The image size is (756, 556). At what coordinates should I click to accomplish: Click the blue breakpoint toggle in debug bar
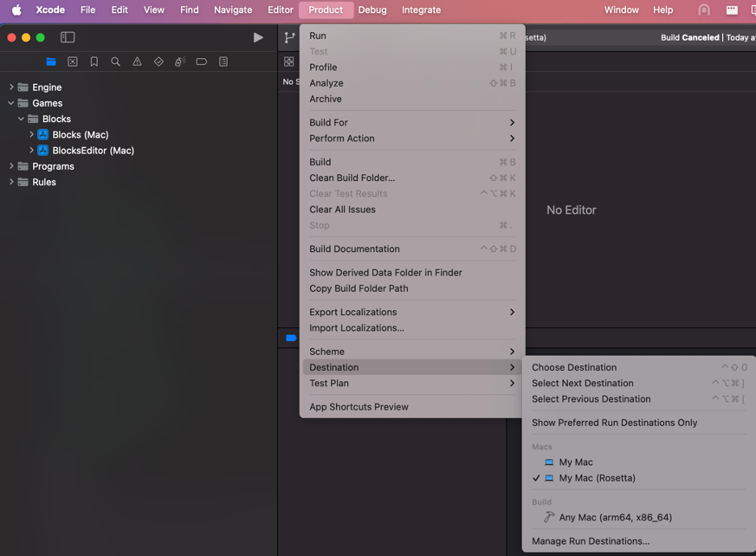pyautogui.click(x=292, y=338)
